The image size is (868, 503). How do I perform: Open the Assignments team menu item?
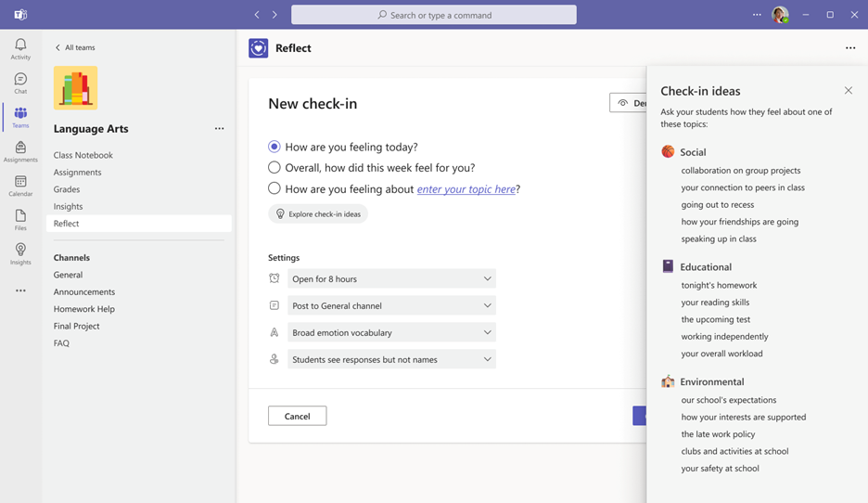78,173
